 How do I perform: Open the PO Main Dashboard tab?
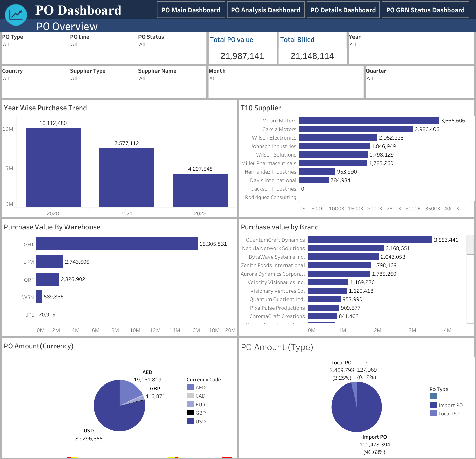pyautogui.click(x=191, y=10)
